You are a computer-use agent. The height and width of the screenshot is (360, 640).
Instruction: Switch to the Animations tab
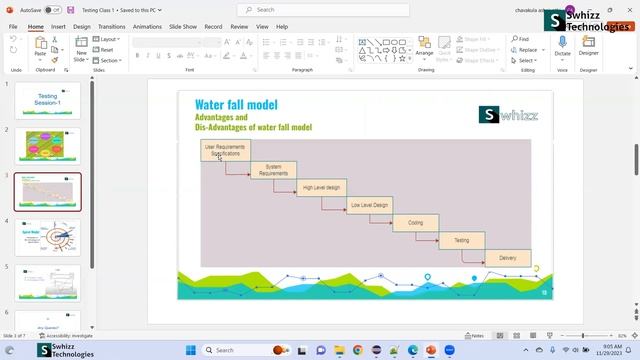147,27
